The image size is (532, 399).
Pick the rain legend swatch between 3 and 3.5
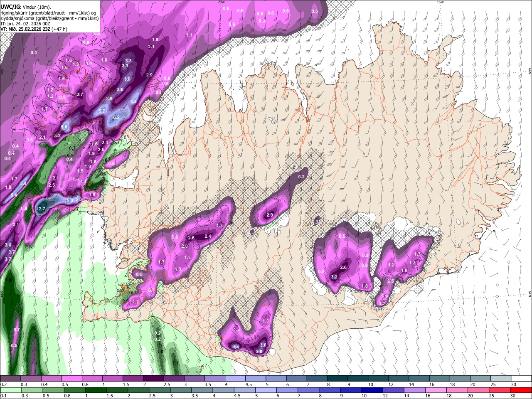tap(181, 390)
